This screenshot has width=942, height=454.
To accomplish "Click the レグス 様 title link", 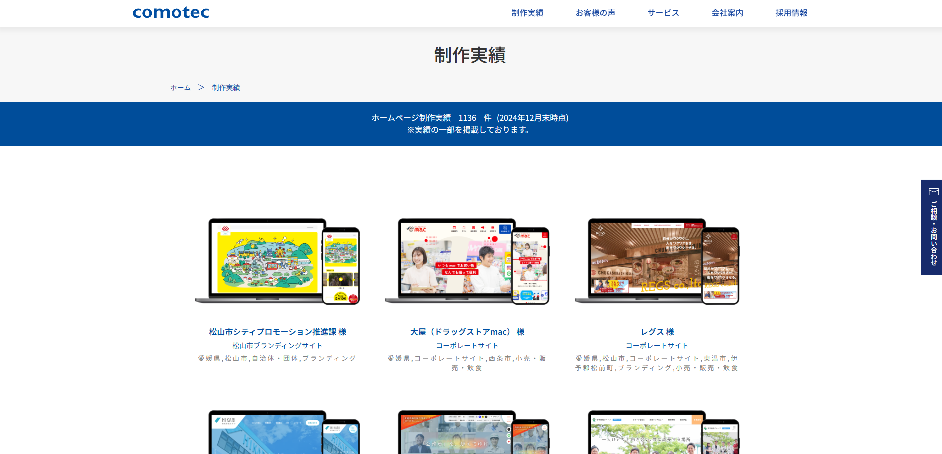I will 657,331.
